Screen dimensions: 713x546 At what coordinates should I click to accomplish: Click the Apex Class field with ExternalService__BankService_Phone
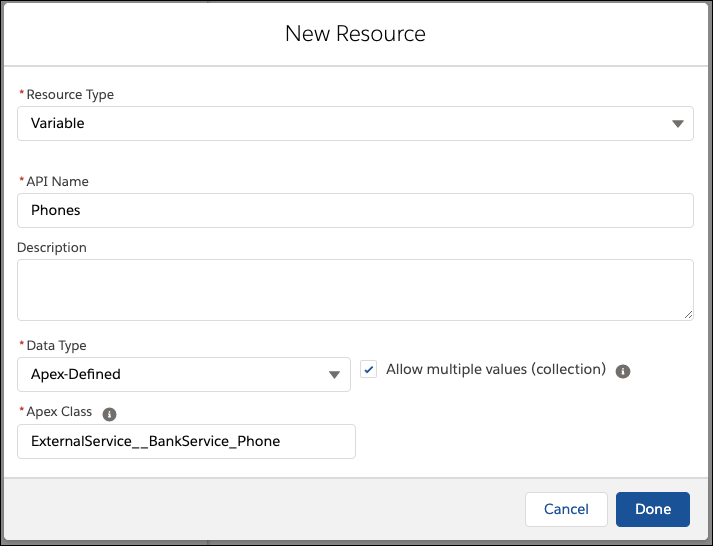tap(186, 441)
